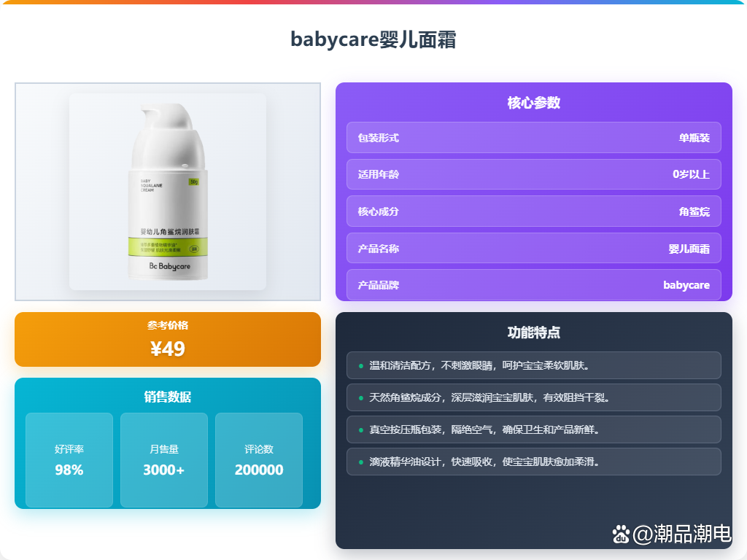Select the 产品品牌 babycare row
The image size is (747, 560).
point(533,285)
